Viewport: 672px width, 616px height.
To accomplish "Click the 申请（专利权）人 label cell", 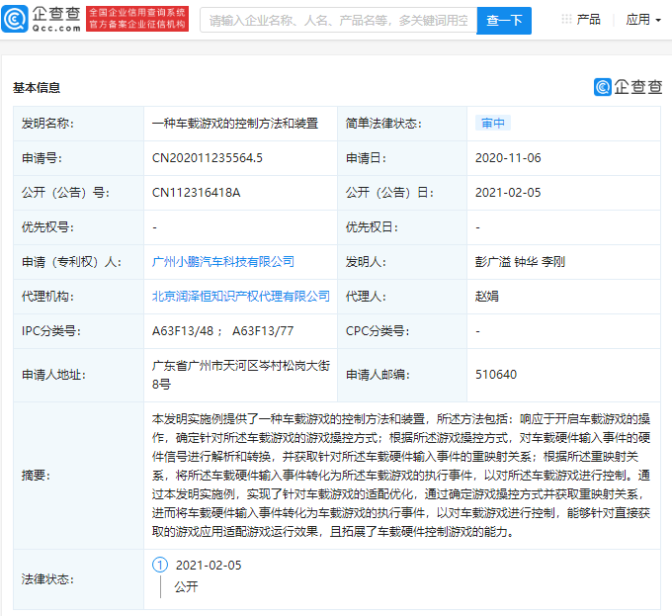I will coord(79,261).
